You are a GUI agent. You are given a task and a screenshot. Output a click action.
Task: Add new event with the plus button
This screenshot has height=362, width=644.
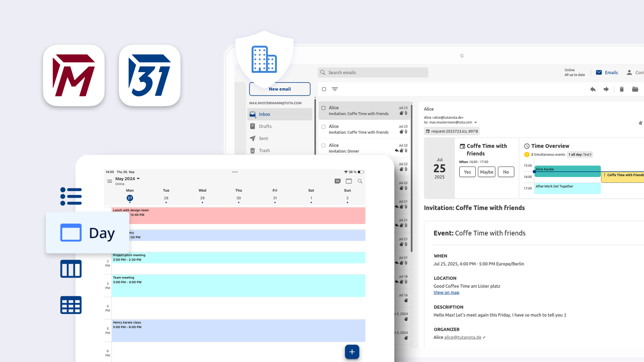click(x=352, y=352)
